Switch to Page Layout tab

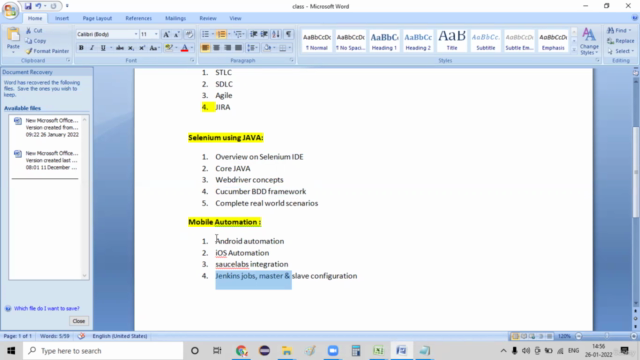pos(97,18)
